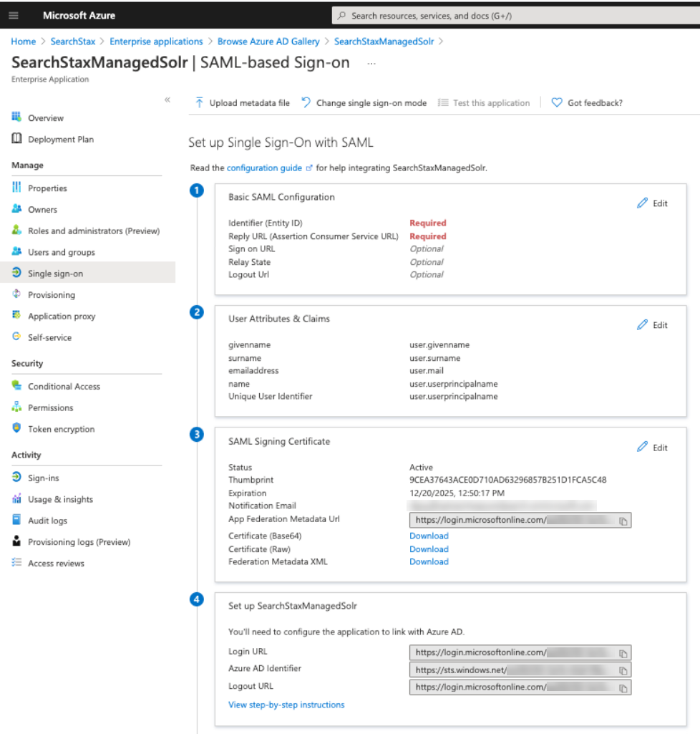Go to Browse Azure AD Gallery breadcrumb
Screen dimensions: 700x734
pos(268,42)
